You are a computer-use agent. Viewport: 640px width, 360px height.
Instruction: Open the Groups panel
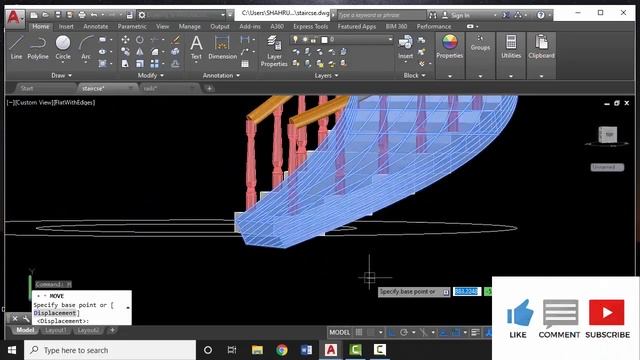coord(480,43)
